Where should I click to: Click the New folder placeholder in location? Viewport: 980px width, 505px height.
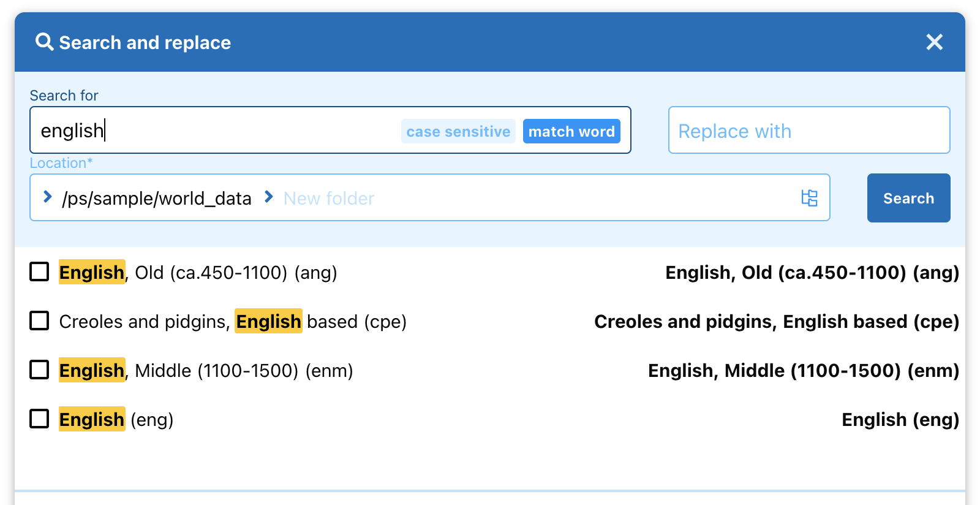[329, 199]
